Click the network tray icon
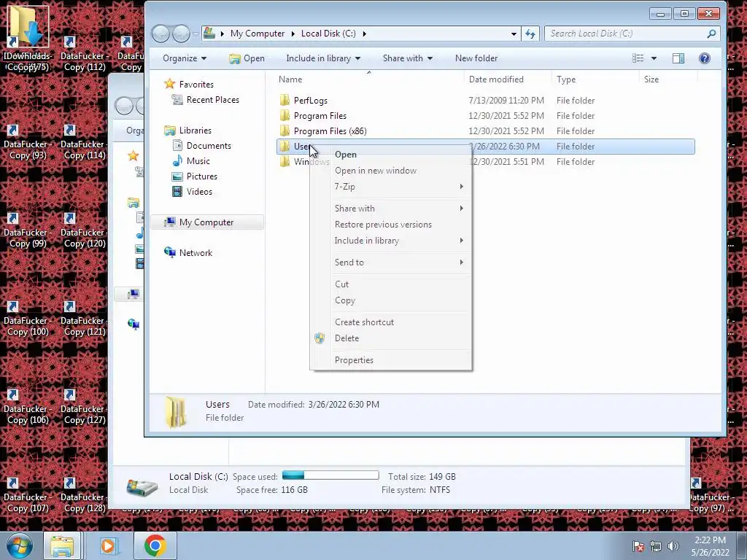The image size is (747, 560). pyautogui.click(x=656, y=546)
